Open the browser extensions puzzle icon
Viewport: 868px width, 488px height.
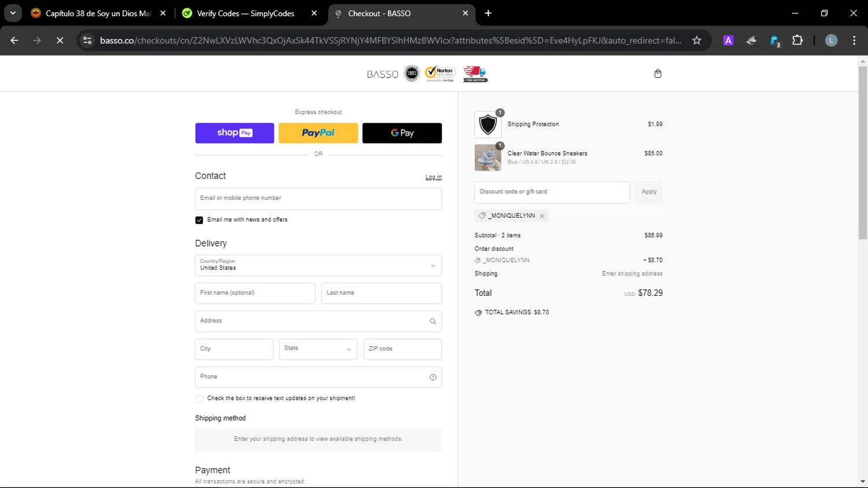(x=797, y=41)
